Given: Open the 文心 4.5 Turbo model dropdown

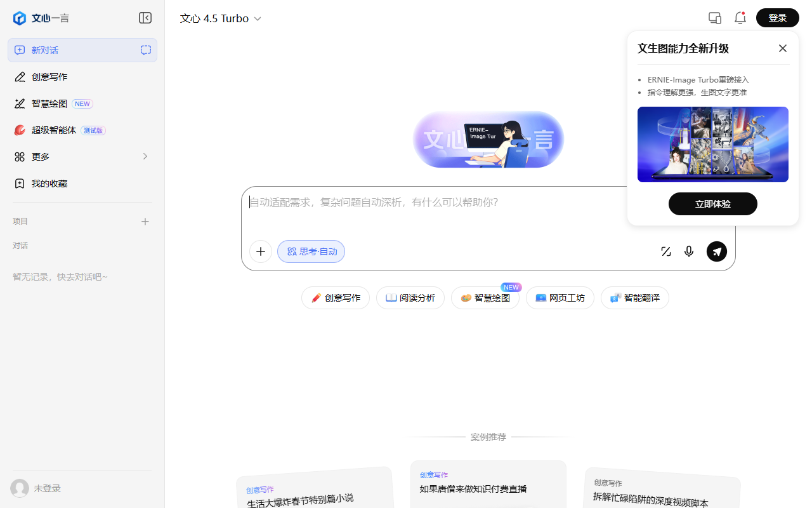Looking at the screenshot, I should click(x=220, y=18).
